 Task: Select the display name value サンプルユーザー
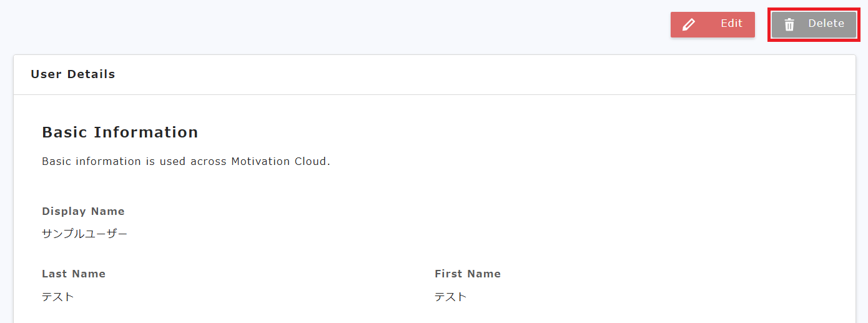(84, 234)
